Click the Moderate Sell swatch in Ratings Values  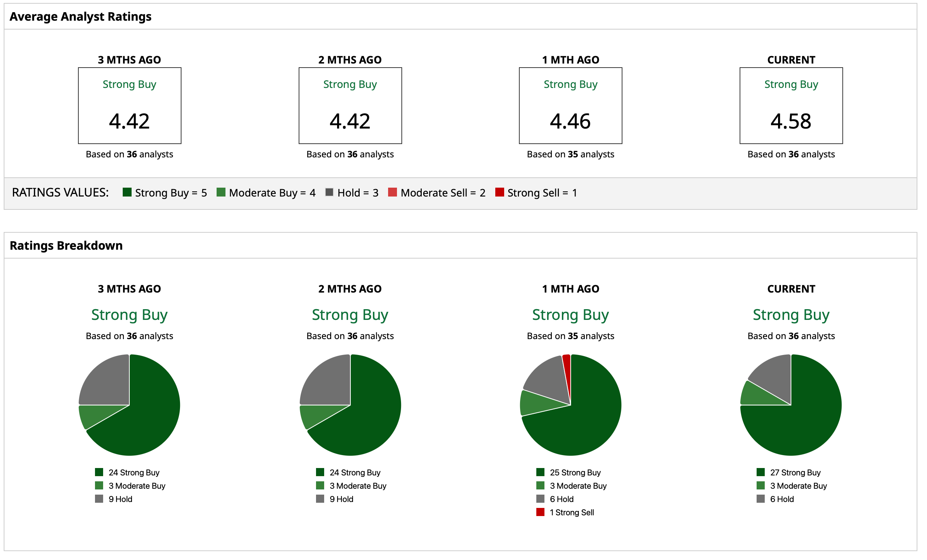tap(394, 193)
